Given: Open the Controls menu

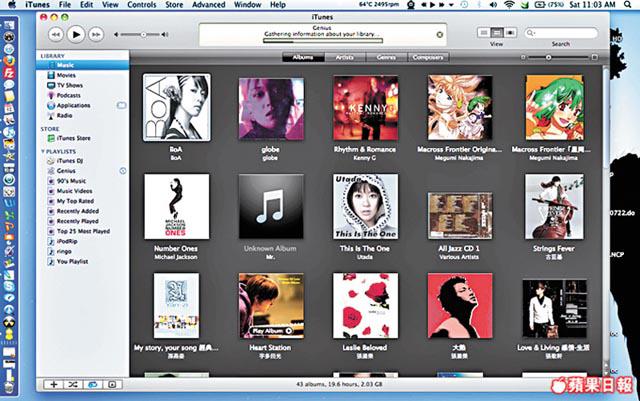Looking at the screenshot, I should tap(142, 5).
